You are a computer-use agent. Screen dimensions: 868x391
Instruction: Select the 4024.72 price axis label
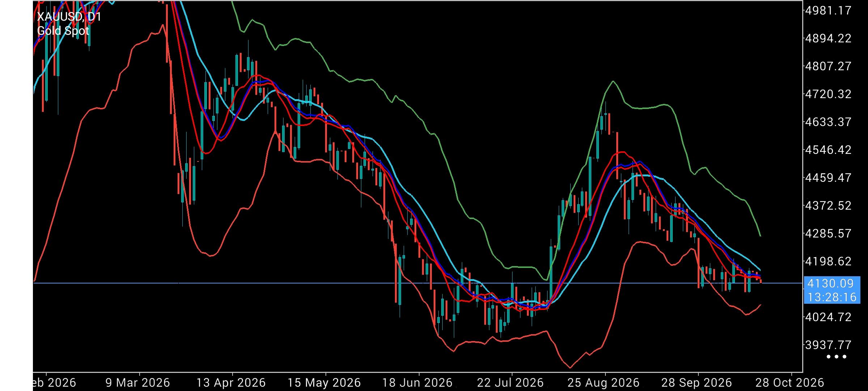pyautogui.click(x=828, y=317)
